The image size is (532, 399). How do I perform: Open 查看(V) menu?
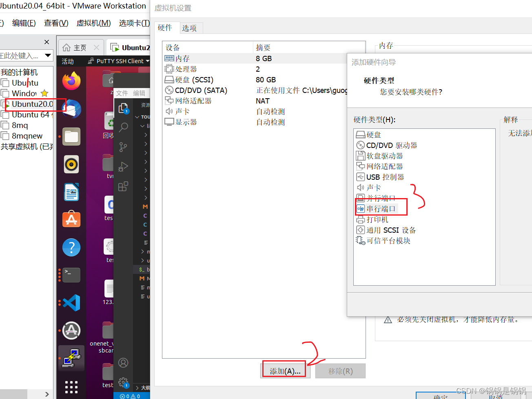[x=56, y=23]
